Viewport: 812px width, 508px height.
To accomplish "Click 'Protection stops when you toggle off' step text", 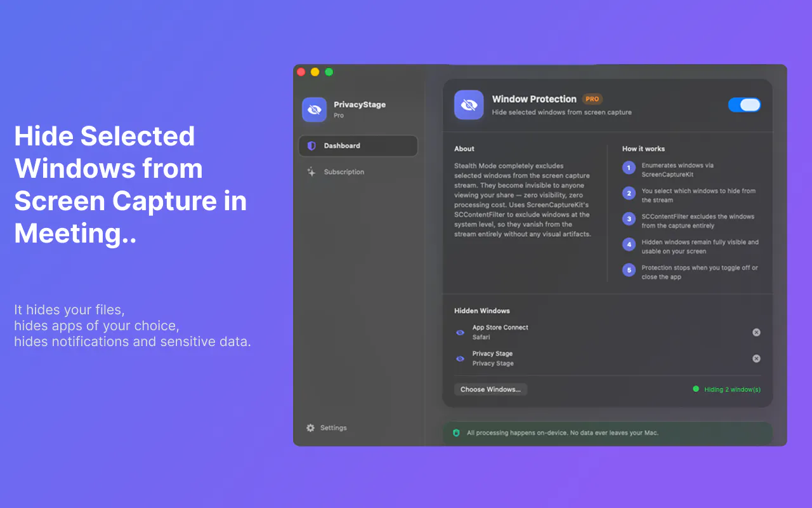I will 700,272.
